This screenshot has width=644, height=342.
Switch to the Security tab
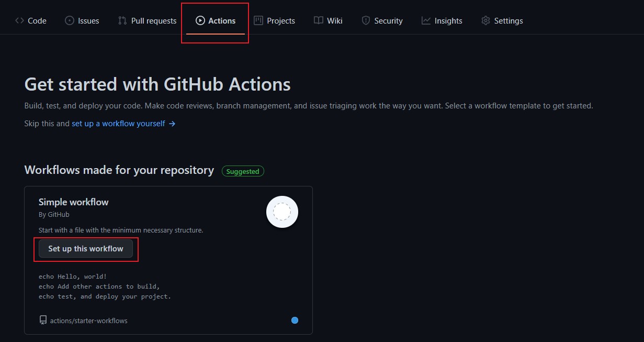(x=382, y=20)
